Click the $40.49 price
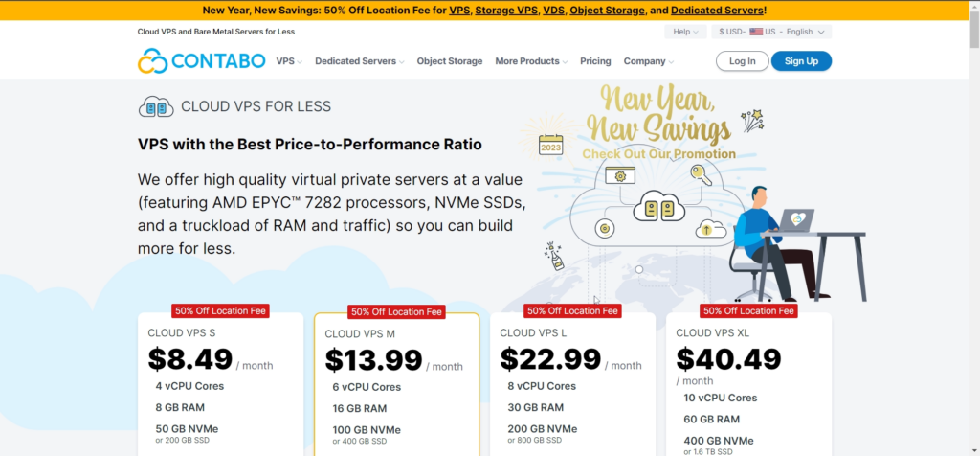The height and width of the screenshot is (456, 980). pos(728,359)
